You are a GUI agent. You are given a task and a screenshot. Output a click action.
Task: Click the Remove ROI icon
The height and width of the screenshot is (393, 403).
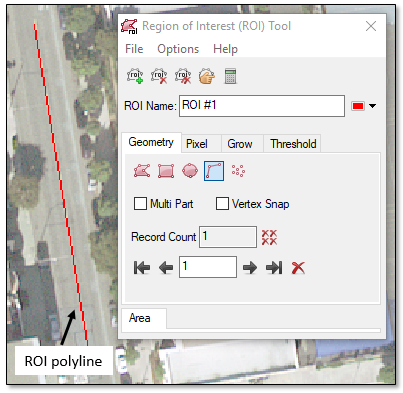tap(159, 76)
